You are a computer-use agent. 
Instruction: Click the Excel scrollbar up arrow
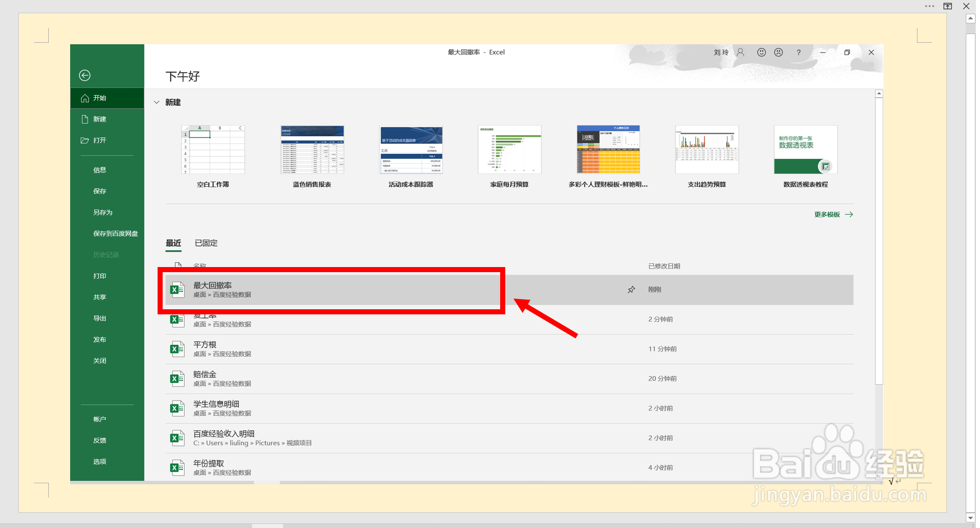879,94
